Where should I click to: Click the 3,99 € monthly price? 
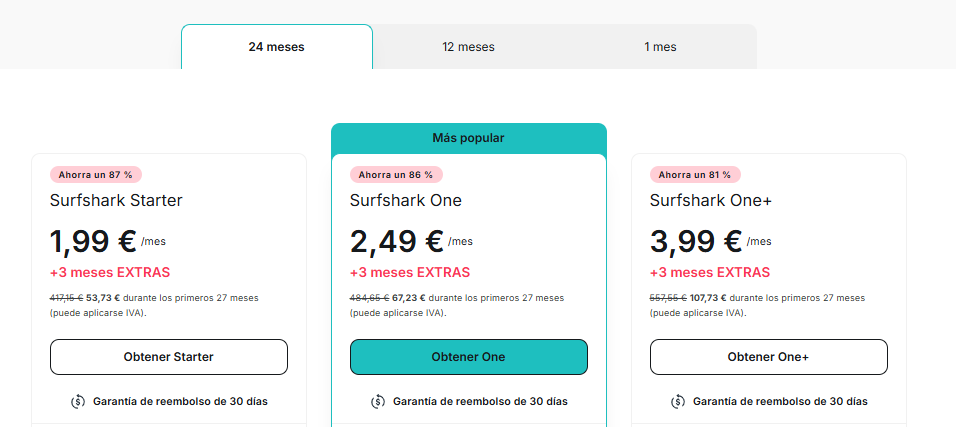(696, 242)
